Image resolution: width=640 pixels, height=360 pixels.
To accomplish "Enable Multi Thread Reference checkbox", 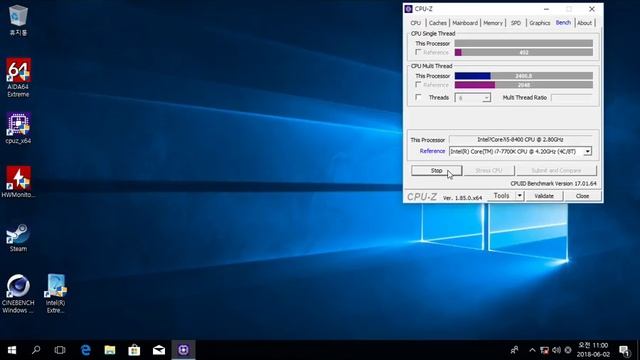I will pos(418,84).
